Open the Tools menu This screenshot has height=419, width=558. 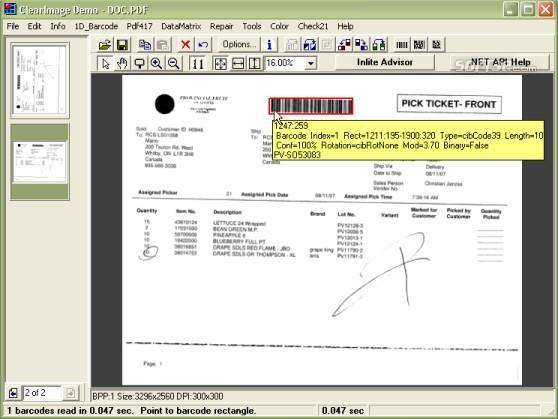(252, 26)
